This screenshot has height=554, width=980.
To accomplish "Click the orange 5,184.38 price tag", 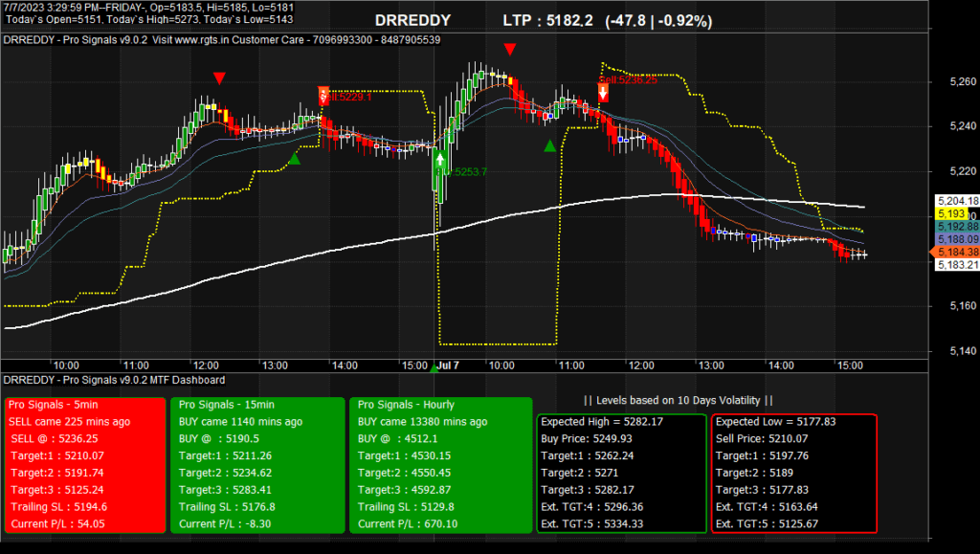I will click(x=956, y=252).
